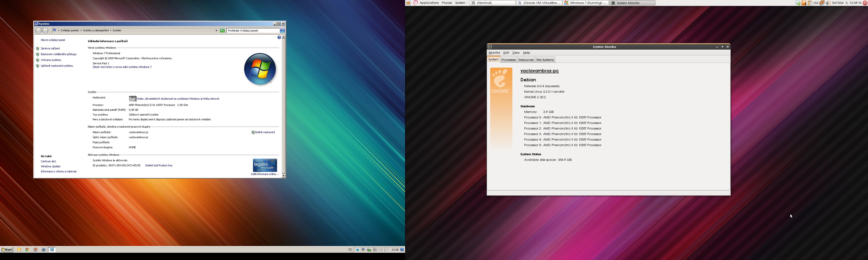Click the Back arrow in the Systém window
The width and height of the screenshot is (868, 260).
[38, 31]
